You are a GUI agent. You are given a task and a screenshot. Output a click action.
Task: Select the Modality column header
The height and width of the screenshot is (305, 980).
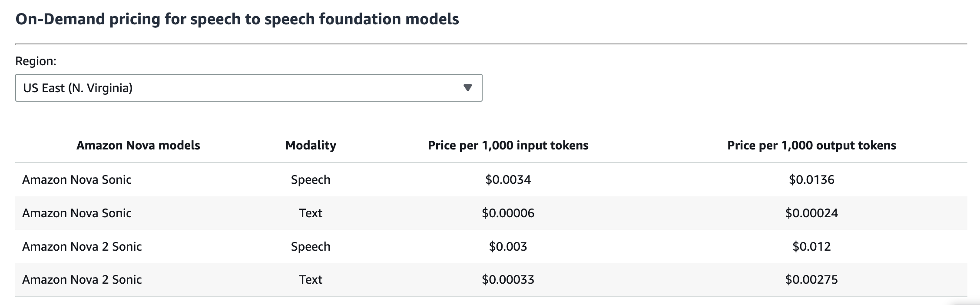pyautogui.click(x=311, y=145)
